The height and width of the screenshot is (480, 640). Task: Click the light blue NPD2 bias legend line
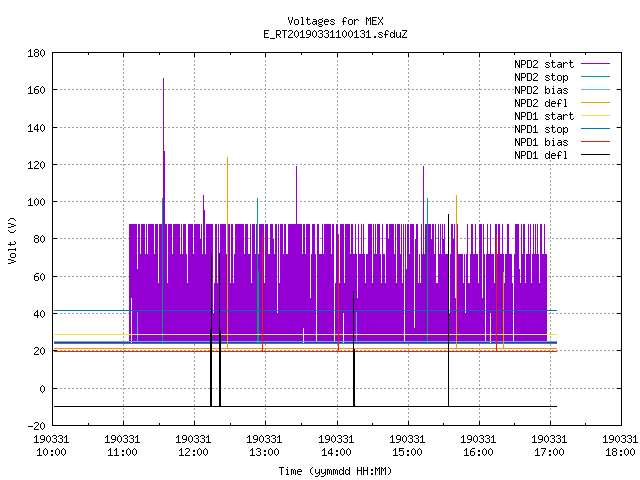595,90
